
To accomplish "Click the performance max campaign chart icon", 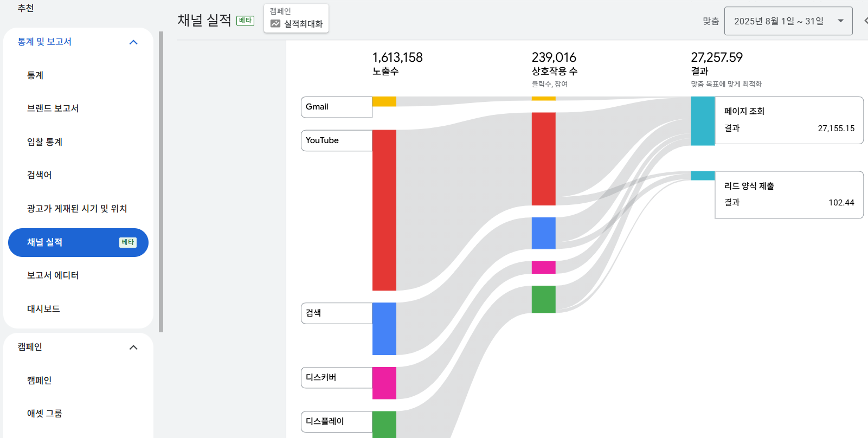I will click(x=275, y=24).
